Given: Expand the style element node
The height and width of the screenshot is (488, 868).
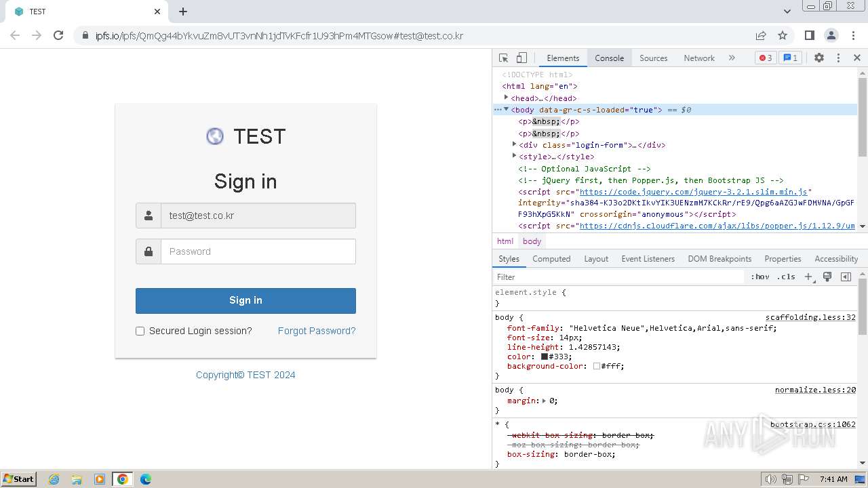Looking at the screenshot, I should click(x=515, y=156).
